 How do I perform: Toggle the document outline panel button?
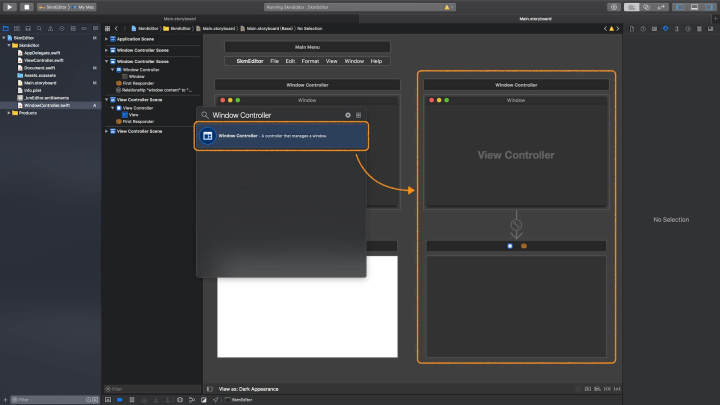coord(209,389)
